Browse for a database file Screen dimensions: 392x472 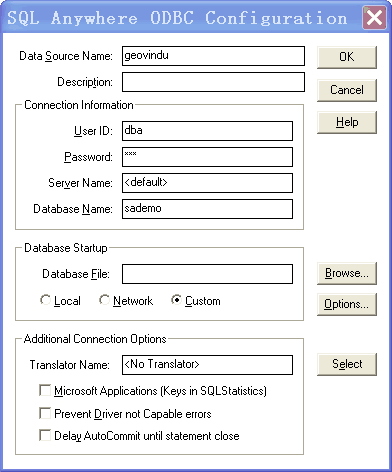pyautogui.click(x=347, y=273)
